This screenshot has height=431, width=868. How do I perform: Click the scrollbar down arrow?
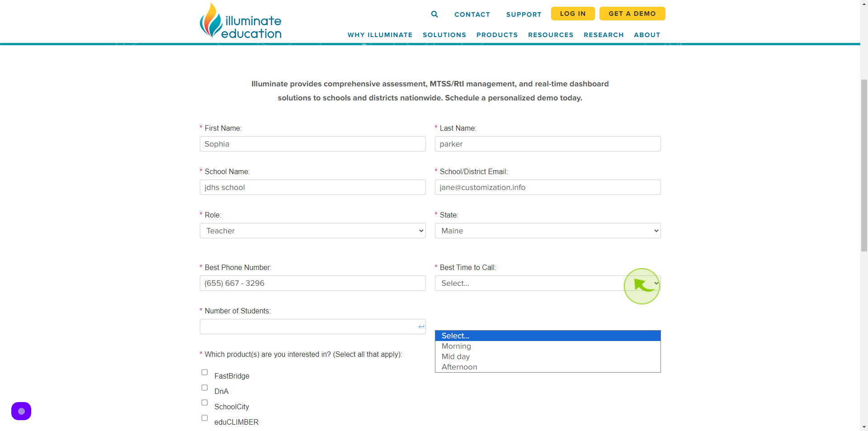coord(864,426)
